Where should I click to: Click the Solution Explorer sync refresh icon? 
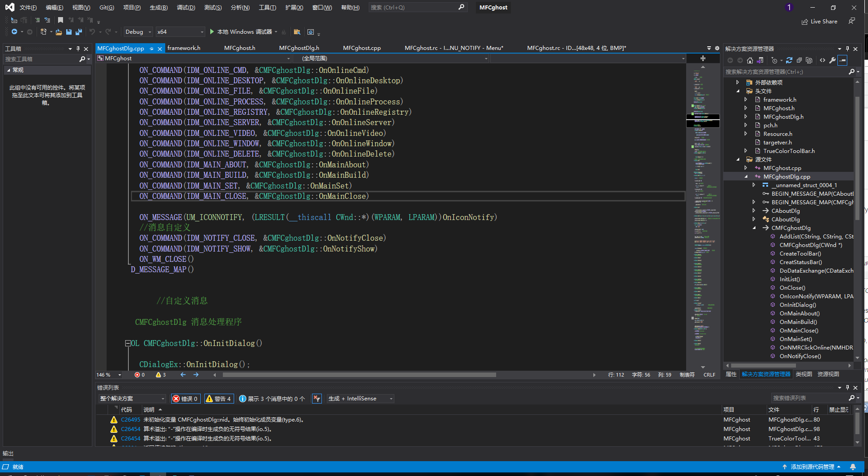tap(789, 60)
